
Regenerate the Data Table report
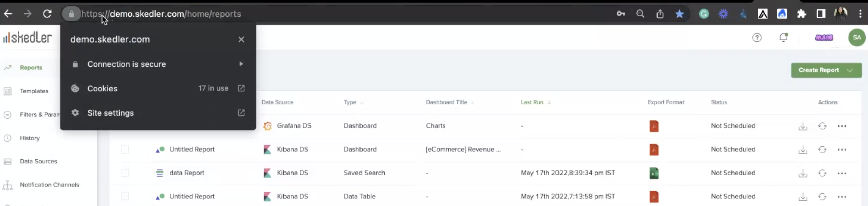pyautogui.click(x=822, y=197)
